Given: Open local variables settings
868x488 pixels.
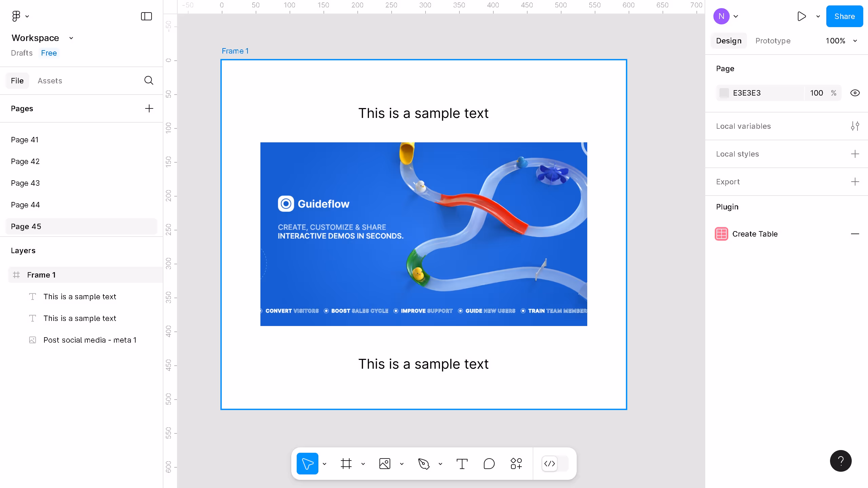Looking at the screenshot, I should click(x=855, y=126).
